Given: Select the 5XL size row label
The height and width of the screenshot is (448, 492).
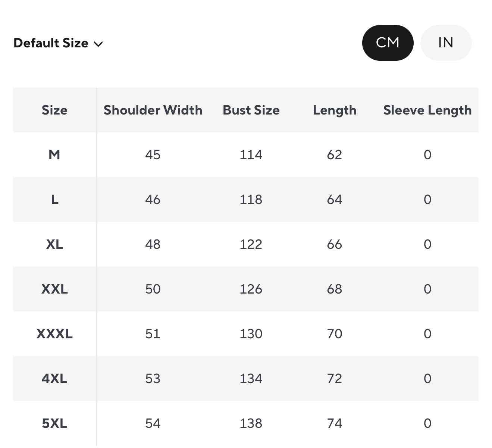Looking at the screenshot, I should (x=54, y=423).
